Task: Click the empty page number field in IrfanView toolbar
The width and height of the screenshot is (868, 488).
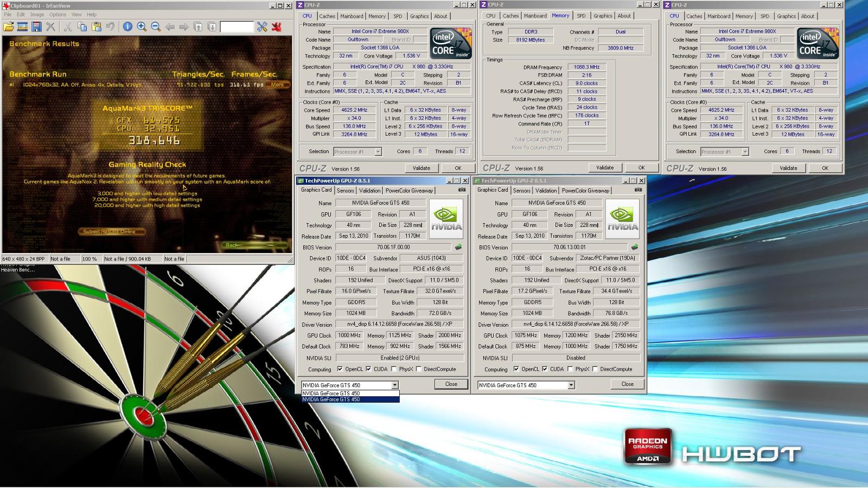Action: pyautogui.click(x=237, y=27)
